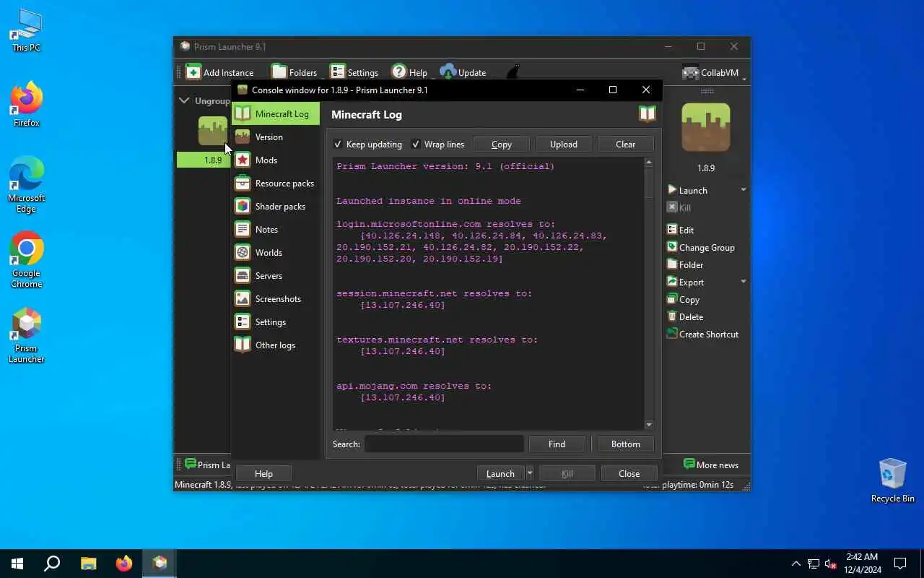Click the Servers sidebar icon
924x578 pixels.
point(243,275)
